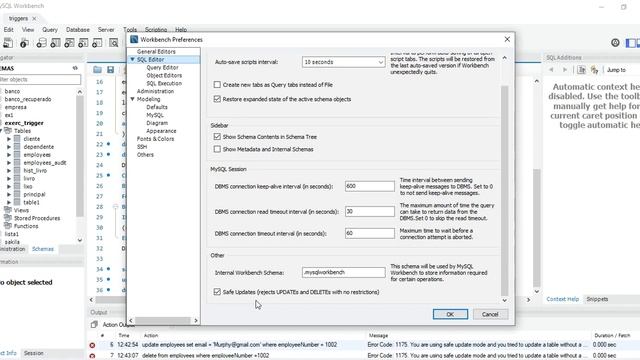The width and height of the screenshot is (640, 360).
Task: Click the create new view toolbar icon
Action: 69,43
